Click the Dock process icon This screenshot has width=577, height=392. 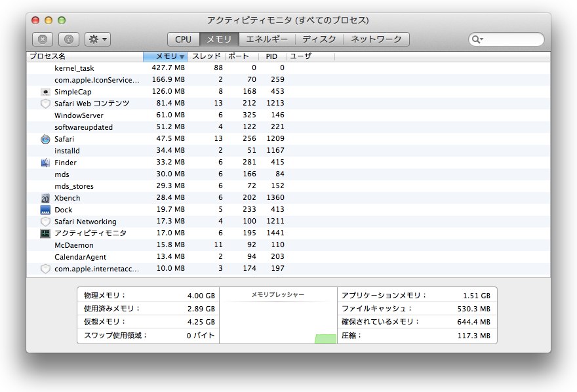point(45,210)
